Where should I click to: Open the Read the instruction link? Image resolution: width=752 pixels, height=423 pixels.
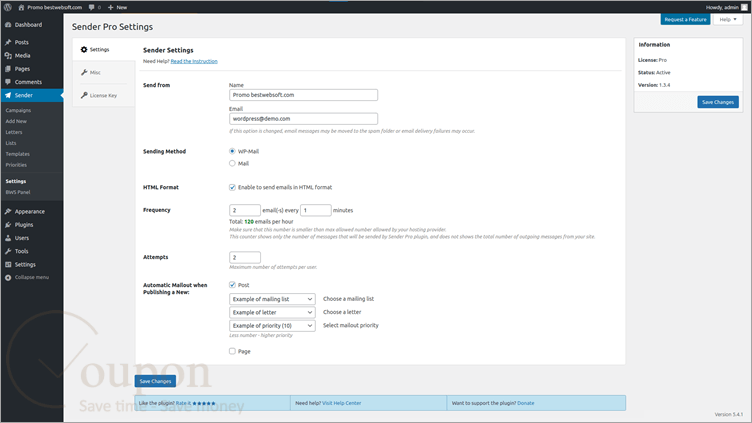tap(194, 61)
